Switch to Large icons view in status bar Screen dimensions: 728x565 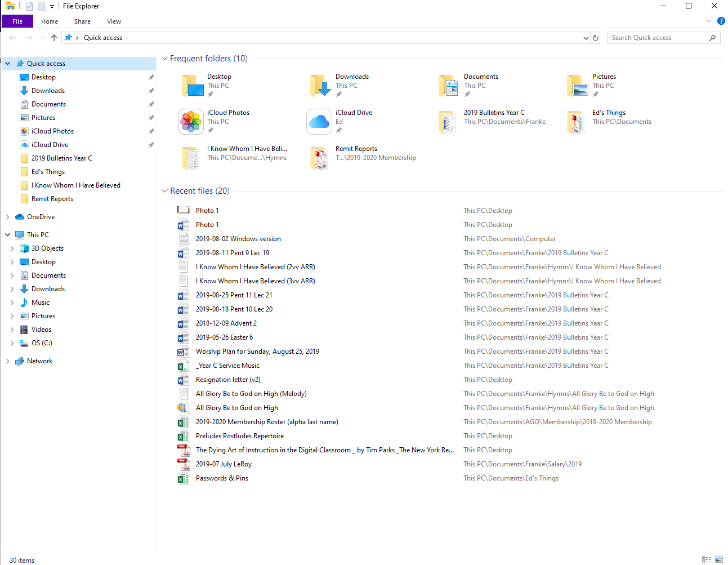click(x=719, y=559)
